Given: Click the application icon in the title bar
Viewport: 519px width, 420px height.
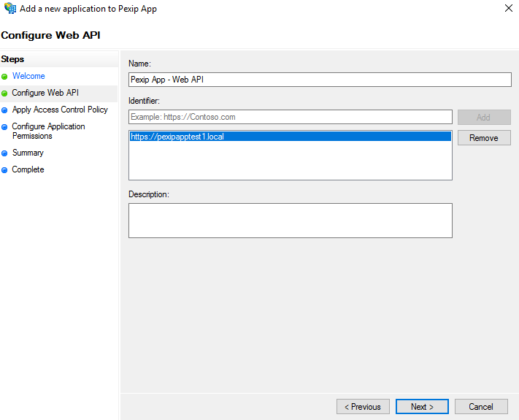Looking at the screenshot, I should pos(9,9).
